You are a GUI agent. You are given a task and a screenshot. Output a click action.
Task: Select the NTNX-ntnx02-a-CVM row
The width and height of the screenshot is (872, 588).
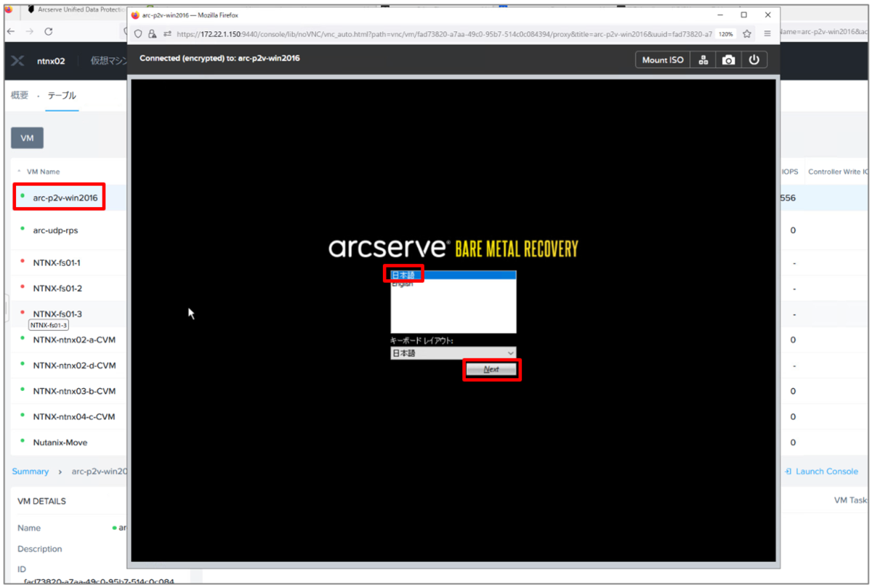pos(74,339)
